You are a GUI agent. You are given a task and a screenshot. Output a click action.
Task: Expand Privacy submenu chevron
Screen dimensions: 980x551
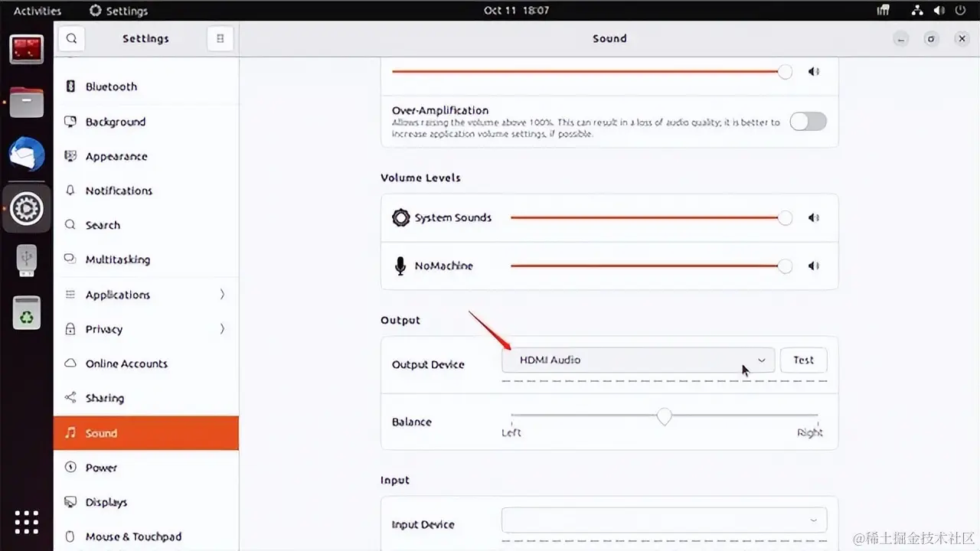(223, 329)
